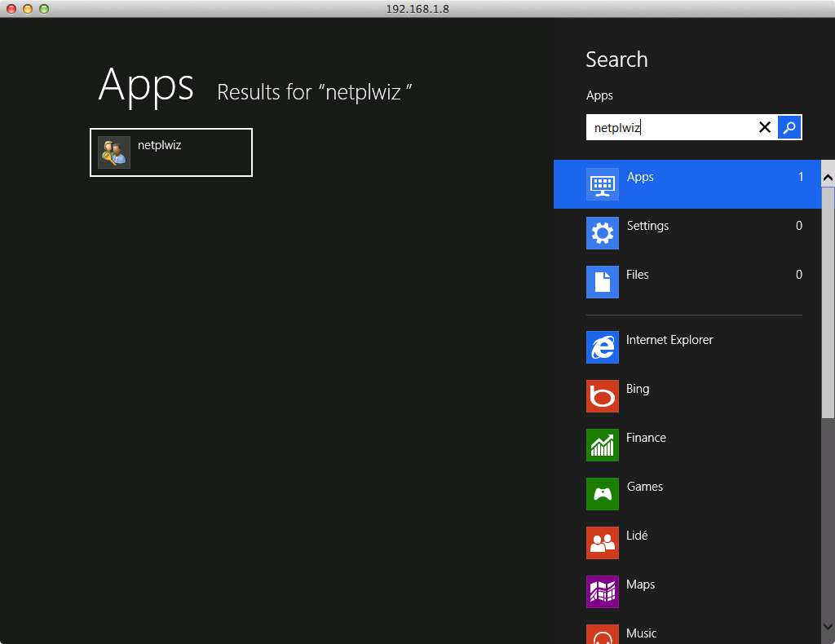835x644 pixels.
Task: Click the scrollbar up arrow
Action: coord(828,178)
